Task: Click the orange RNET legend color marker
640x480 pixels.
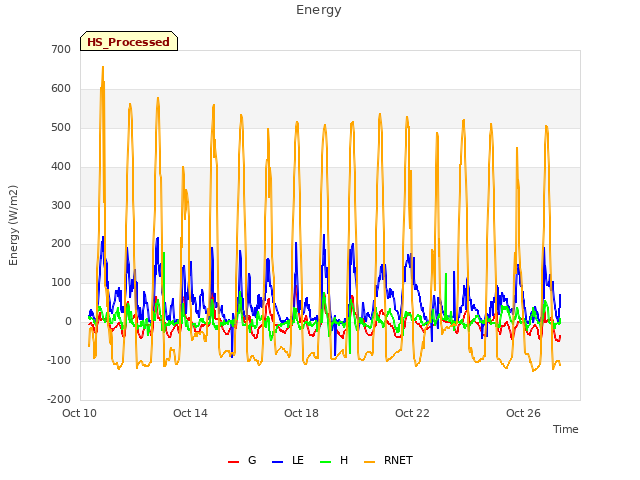Action: coord(369,462)
